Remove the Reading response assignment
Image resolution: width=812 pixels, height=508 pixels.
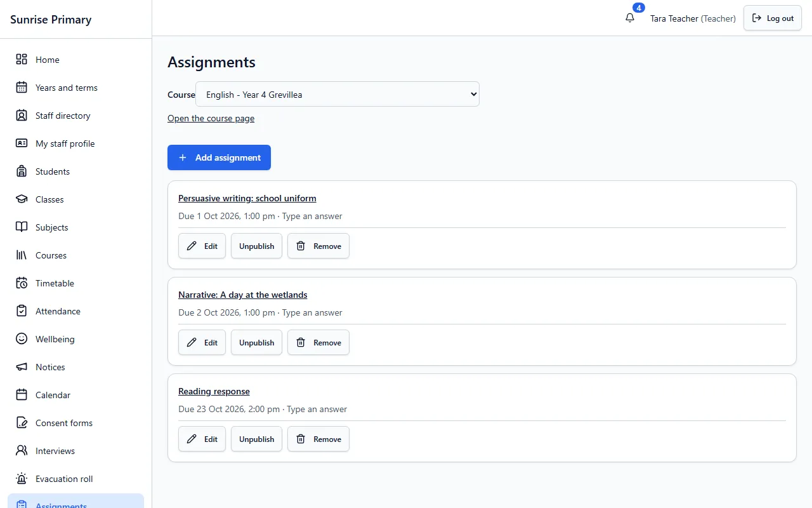pyautogui.click(x=318, y=439)
